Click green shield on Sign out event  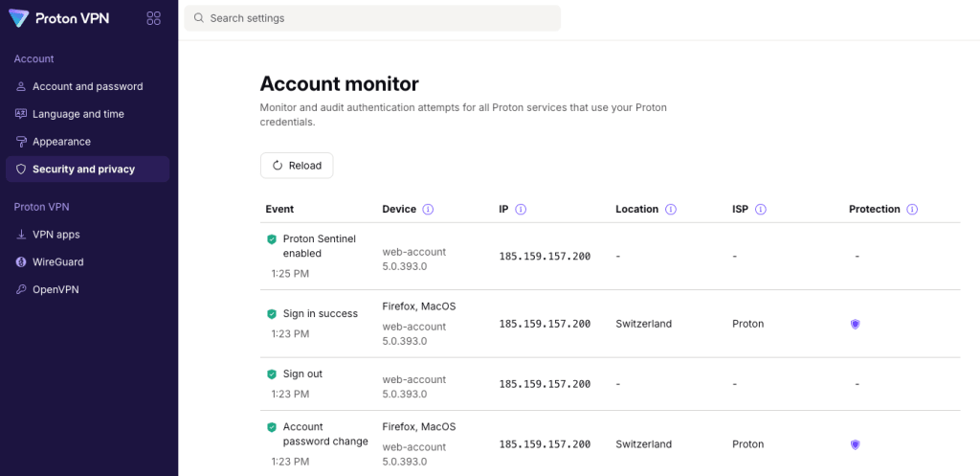(x=272, y=374)
